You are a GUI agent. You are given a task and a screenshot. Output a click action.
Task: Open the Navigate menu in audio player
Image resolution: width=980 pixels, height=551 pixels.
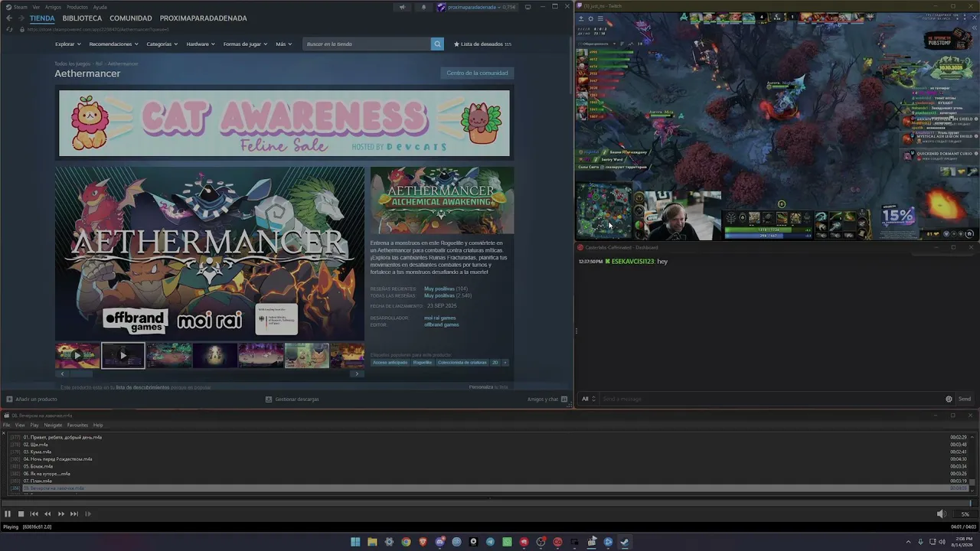pos(53,425)
